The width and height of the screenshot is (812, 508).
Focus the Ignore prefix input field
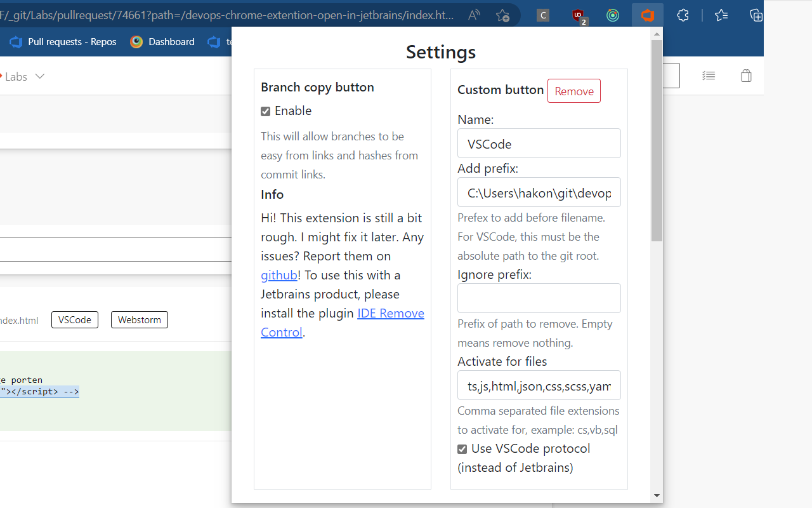[539, 298]
